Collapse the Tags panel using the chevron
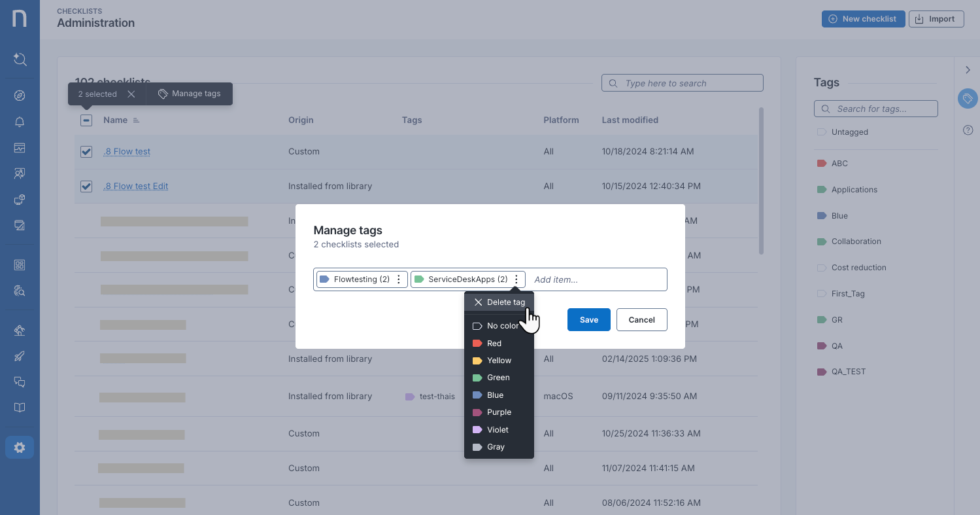The image size is (980, 515). [x=968, y=69]
